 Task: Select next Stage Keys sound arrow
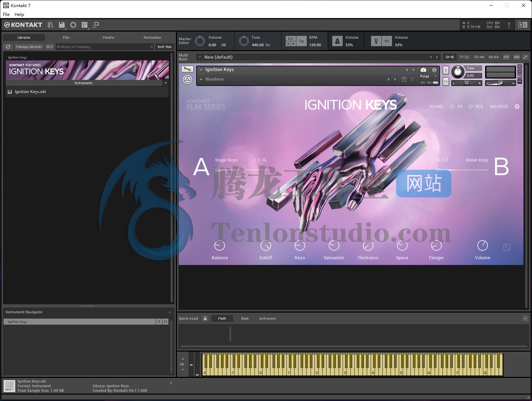click(259, 160)
